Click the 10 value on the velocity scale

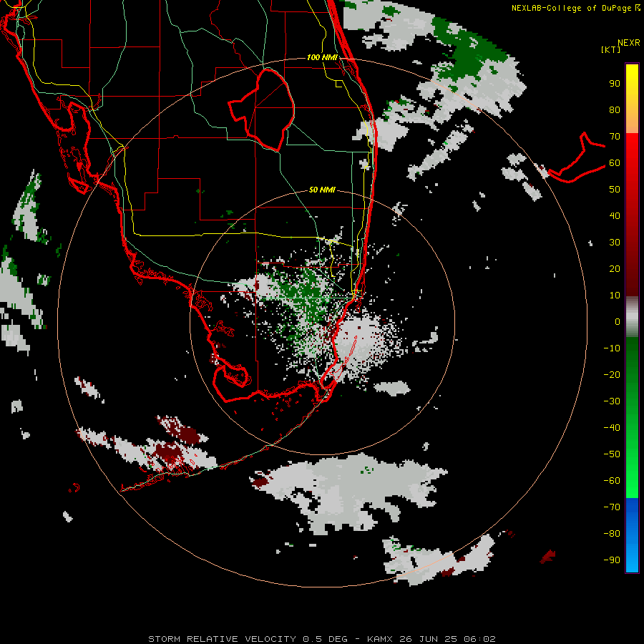pos(615,296)
